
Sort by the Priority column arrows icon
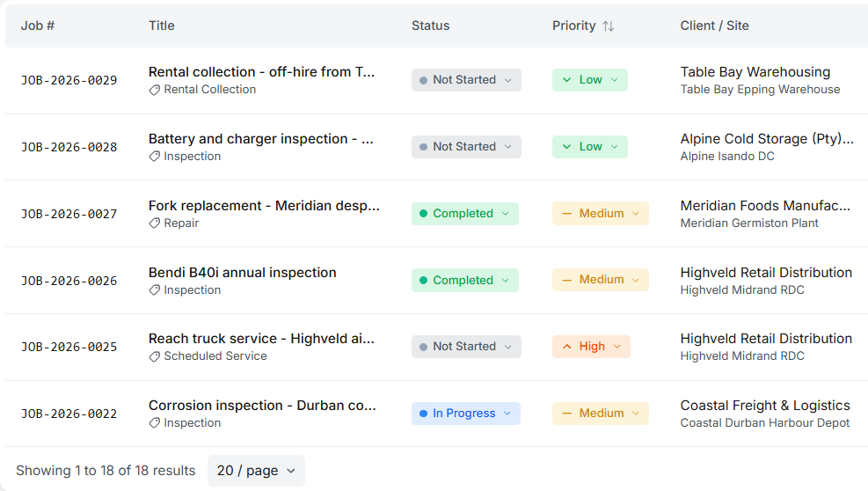[608, 26]
